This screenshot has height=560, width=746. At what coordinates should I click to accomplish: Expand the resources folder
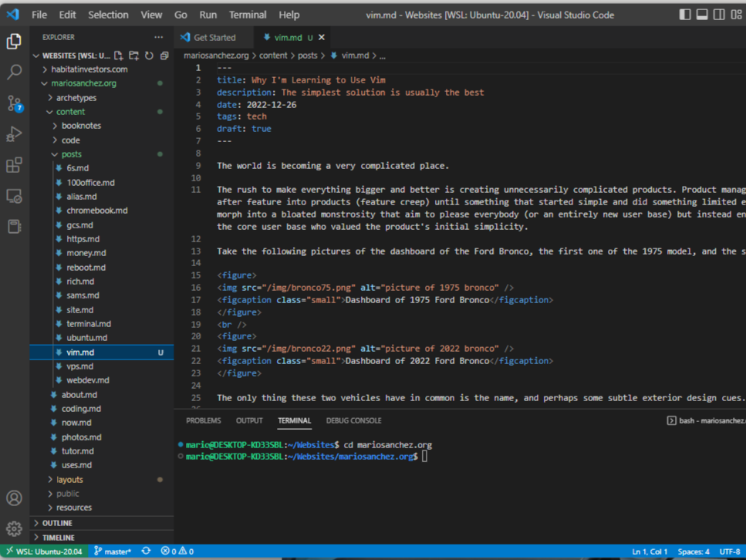pyautogui.click(x=103, y=508)
